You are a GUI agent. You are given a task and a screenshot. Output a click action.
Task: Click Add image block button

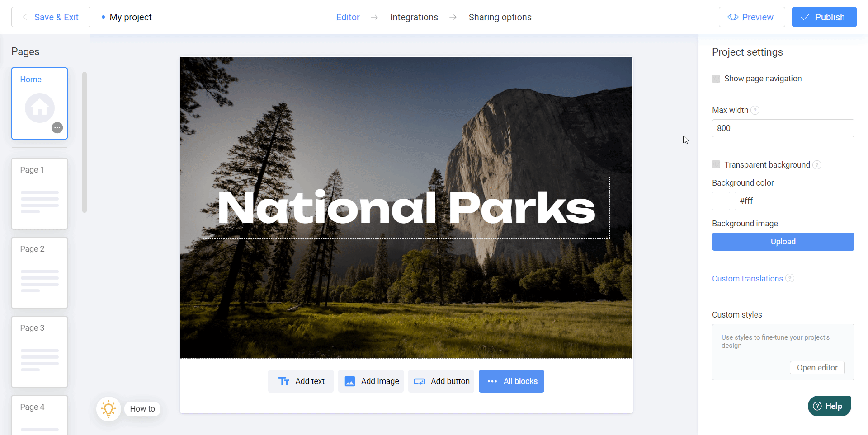click(x=371, y=381)
